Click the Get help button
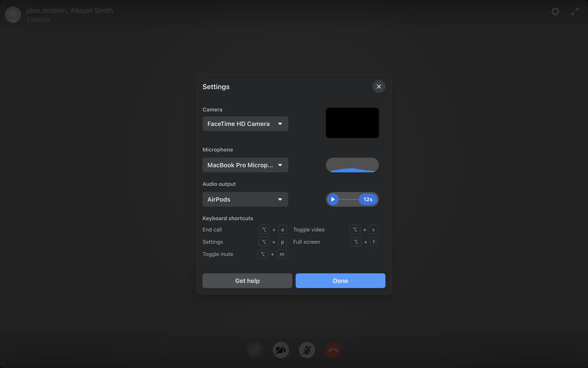The height and width of the screenshot is (368, 588). (247, 281)
